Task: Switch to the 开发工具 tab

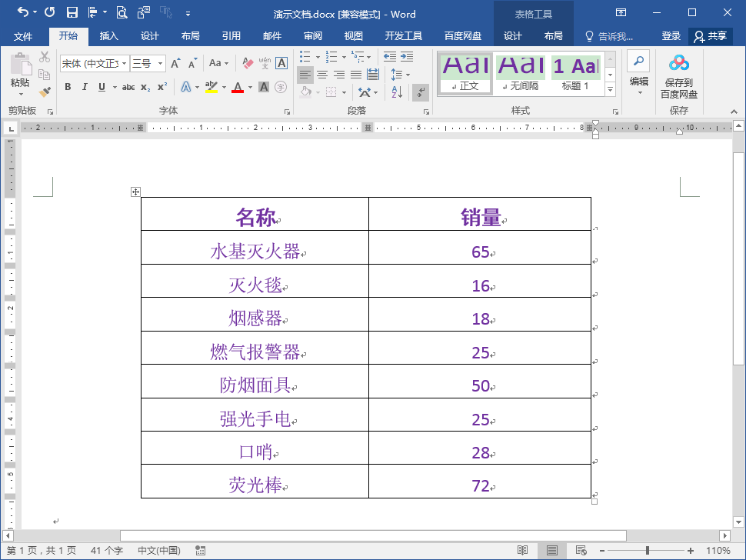Action: 404,36
